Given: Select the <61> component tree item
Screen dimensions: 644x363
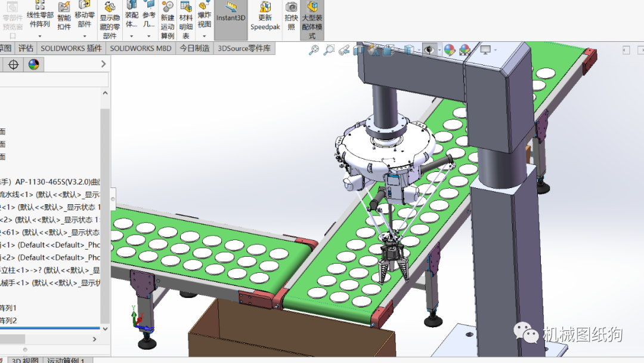Looking at the screenshot, I should [50, 232].
